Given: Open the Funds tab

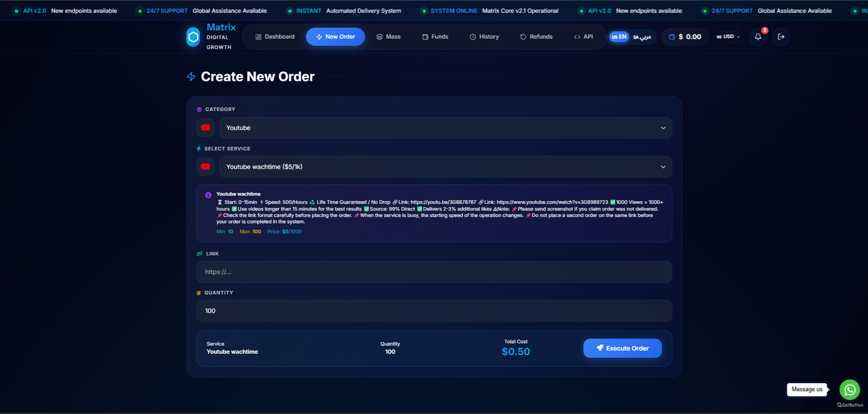Looking at the screenshot, I should pyautogui.click(x=435, y=37).
